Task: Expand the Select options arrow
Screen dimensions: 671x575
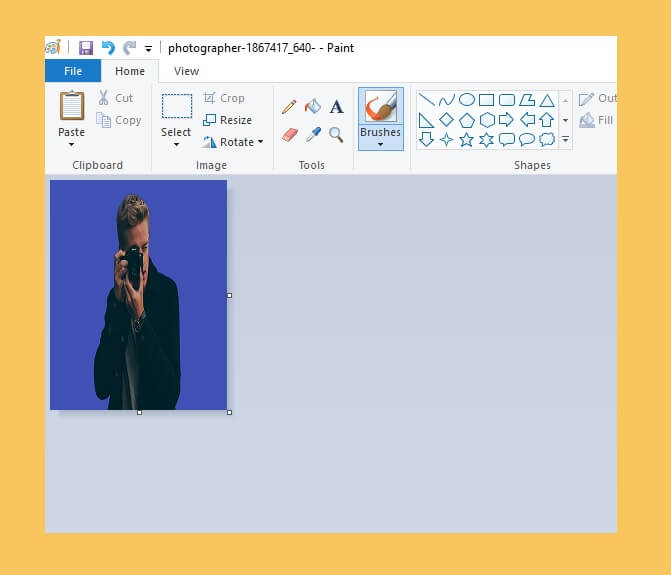Action: coord(176,145)
